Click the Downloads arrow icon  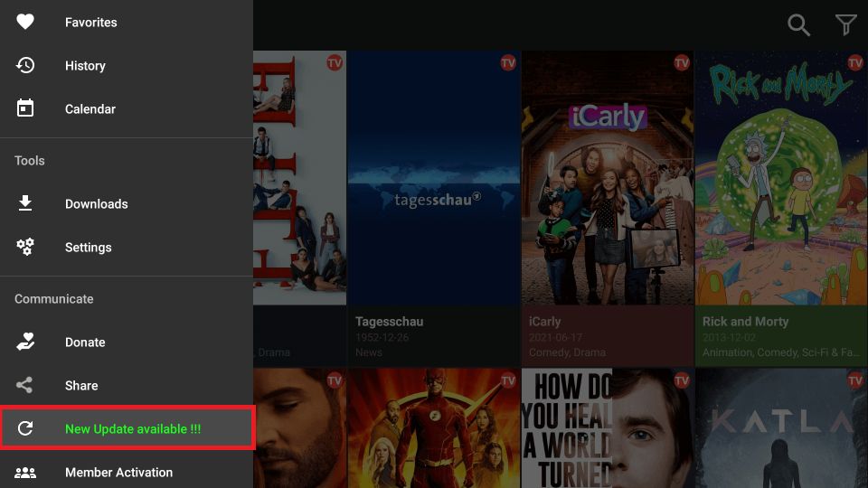tap(25, 203)
